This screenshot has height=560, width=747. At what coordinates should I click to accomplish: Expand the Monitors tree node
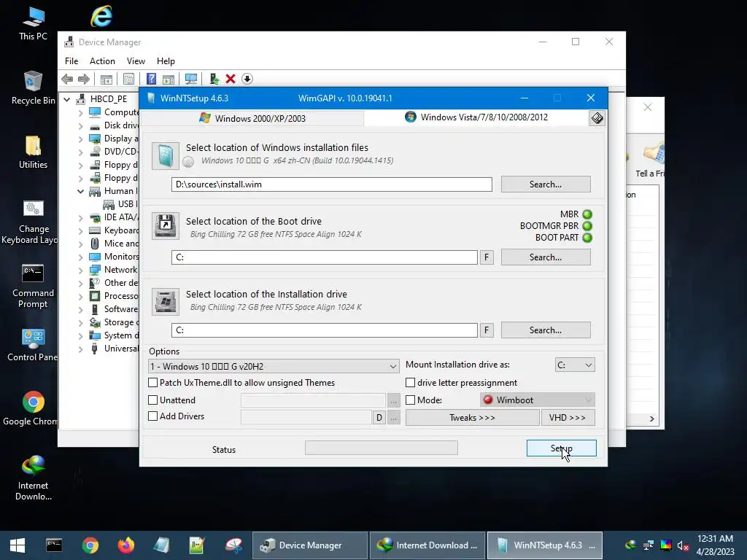[80, 257]
